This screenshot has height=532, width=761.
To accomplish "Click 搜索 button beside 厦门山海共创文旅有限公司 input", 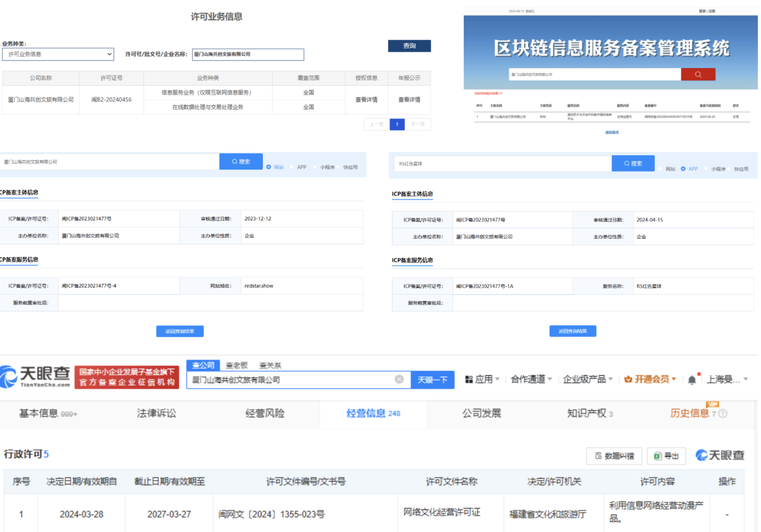I will click(x=241, y=161).
